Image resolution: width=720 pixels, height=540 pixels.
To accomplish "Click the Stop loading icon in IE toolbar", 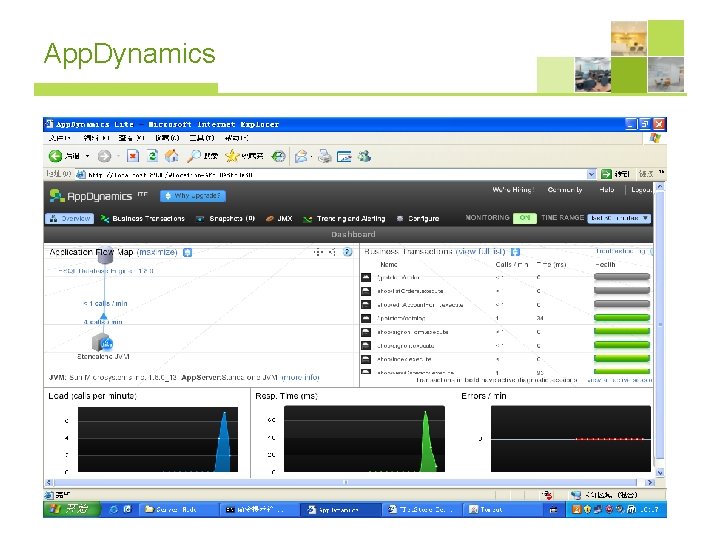I will (x=133, y=156).
